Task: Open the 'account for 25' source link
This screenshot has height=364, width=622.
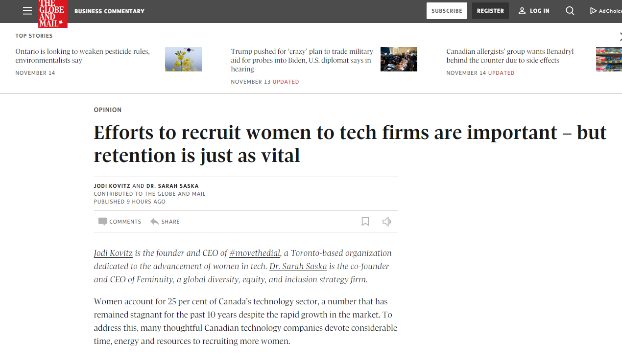Action: click(150, 301)
